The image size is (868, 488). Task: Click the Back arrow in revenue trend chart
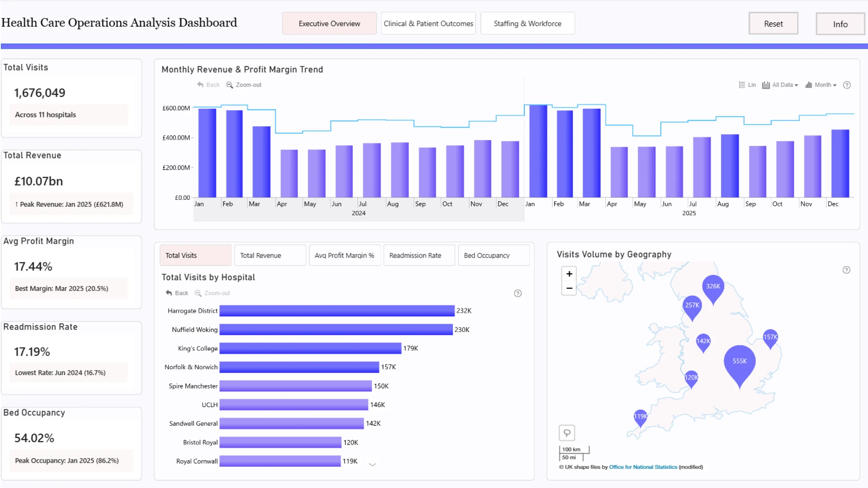click(200, 84)
